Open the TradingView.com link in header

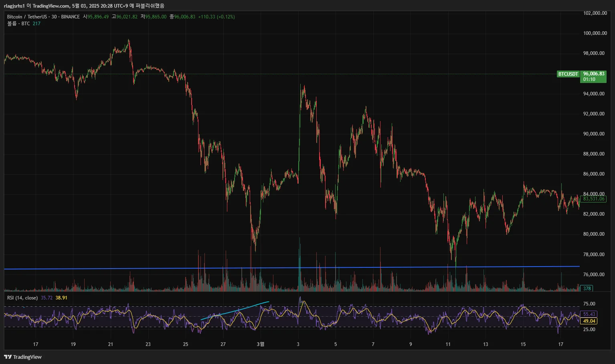(51, 6)
